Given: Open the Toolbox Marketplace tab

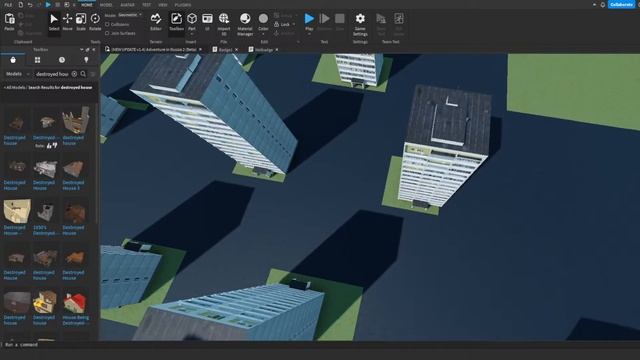Looking at the screenshot, I should coord(13,60).
